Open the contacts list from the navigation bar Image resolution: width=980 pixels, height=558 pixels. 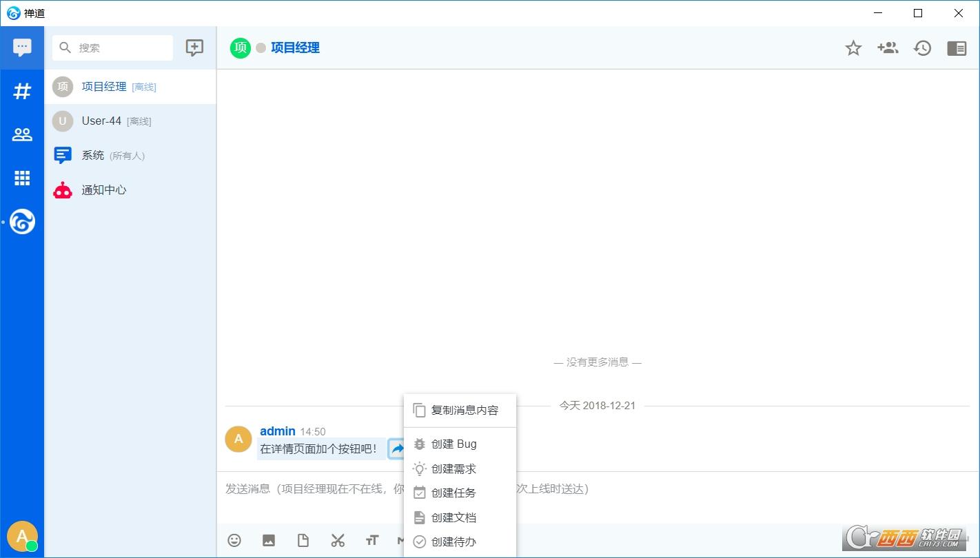click(22, 135)
